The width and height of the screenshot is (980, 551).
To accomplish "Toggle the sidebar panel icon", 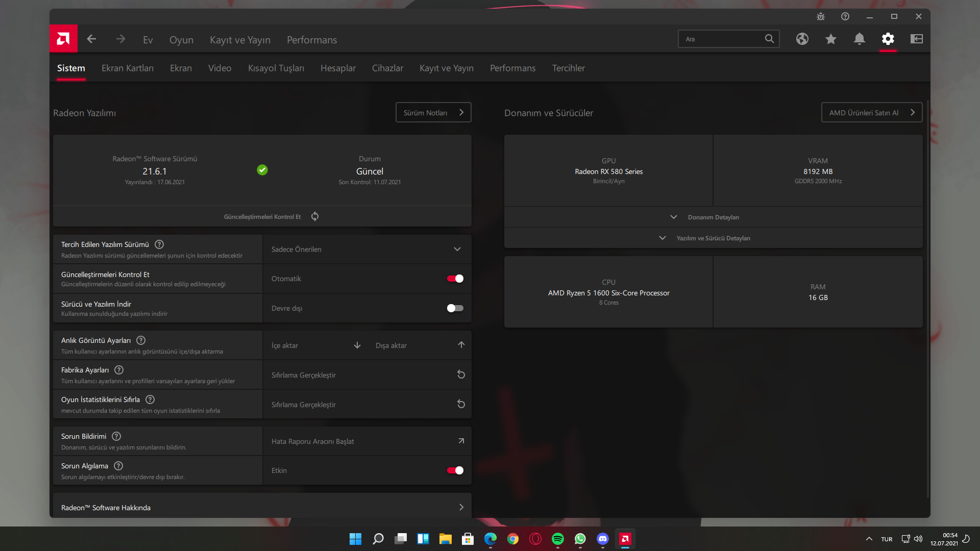I will point(917,39).
